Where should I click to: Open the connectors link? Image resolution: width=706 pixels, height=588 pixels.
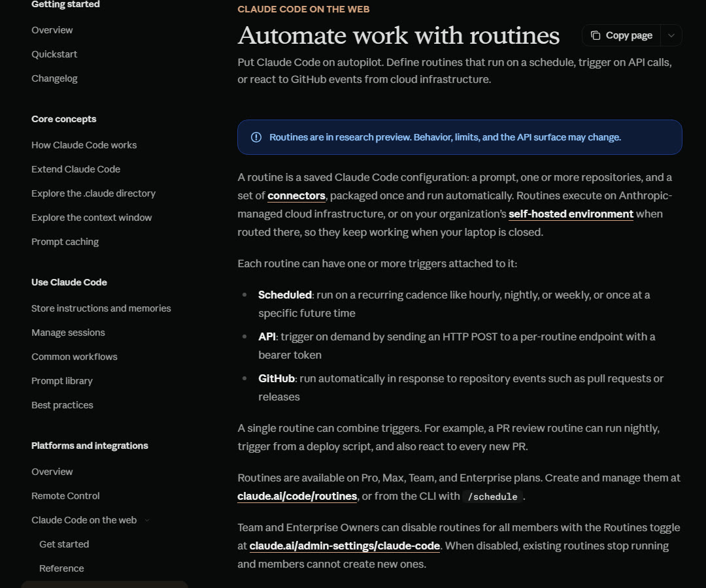coord(296,196)
